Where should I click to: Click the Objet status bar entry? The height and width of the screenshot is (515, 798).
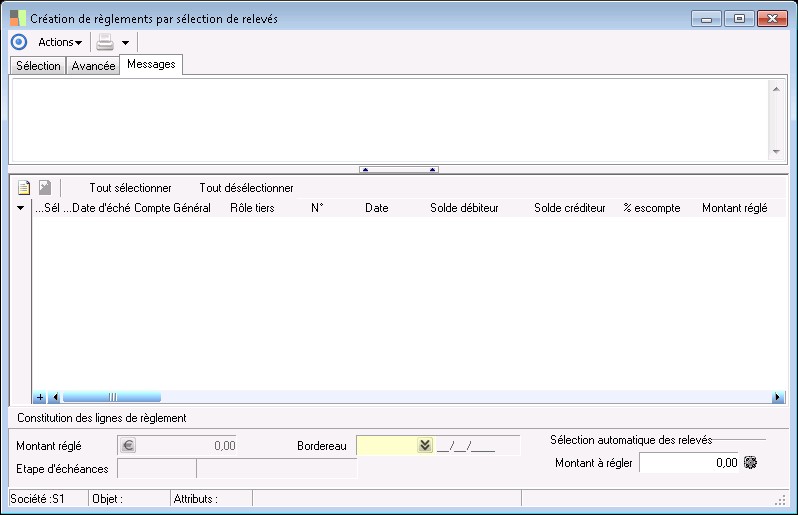[x=129, y=499]
